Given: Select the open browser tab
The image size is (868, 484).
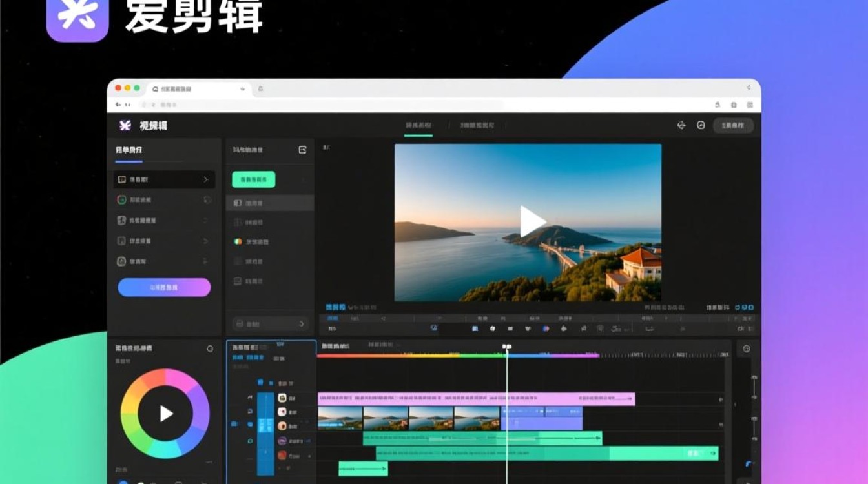Looking at the screenshot, I should coord(198,88).
